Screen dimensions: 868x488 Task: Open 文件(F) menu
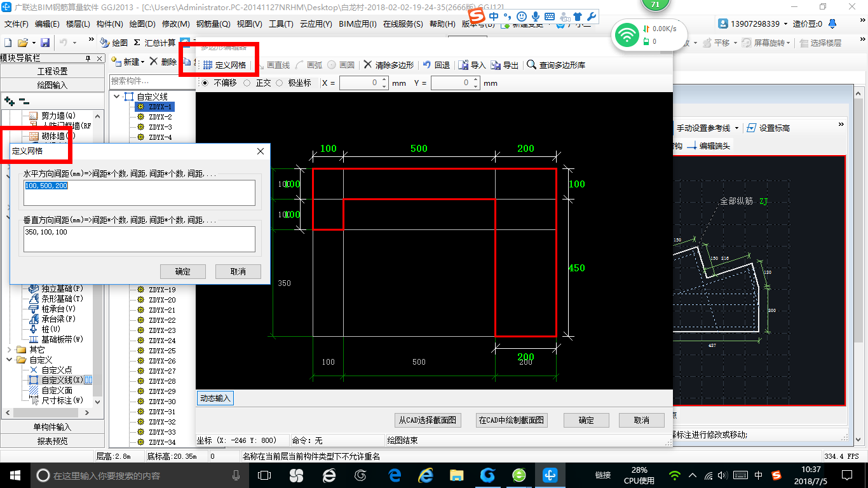pos(16,24)
